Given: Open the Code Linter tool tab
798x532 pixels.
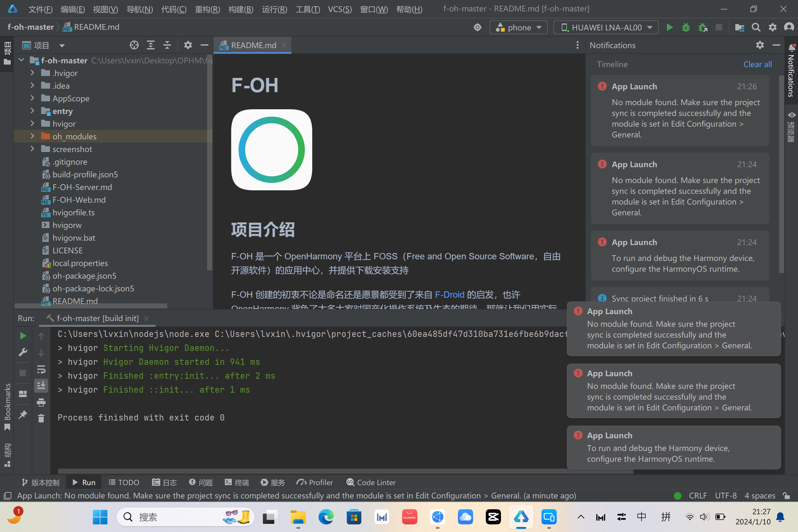Looking at the screenshot, I should pos(371,482).
